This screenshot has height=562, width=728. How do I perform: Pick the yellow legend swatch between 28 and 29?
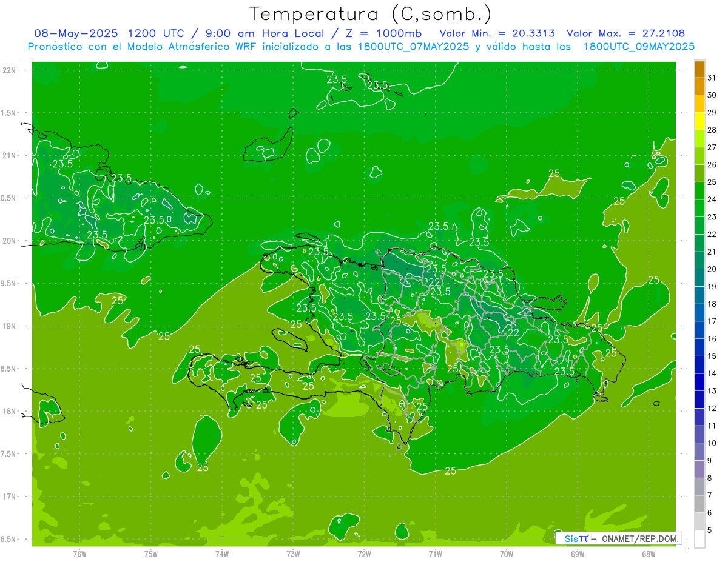699,121
